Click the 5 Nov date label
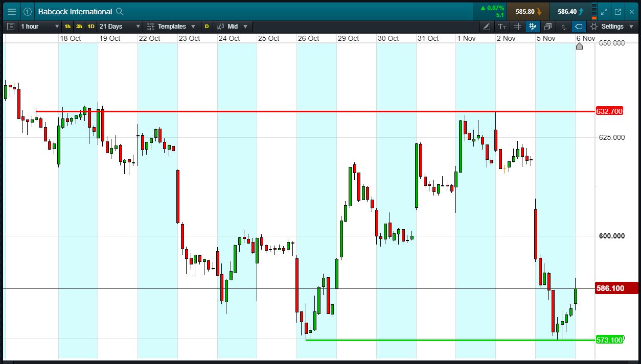Screen dimensions: 641x364 pos(546,38)
